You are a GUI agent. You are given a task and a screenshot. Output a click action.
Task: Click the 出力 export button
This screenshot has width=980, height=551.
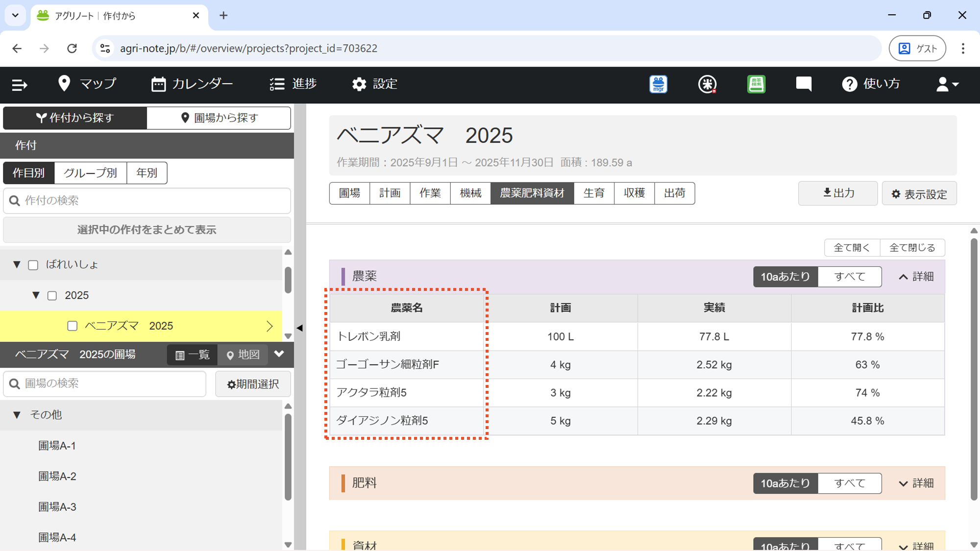[x=837, y=193]
